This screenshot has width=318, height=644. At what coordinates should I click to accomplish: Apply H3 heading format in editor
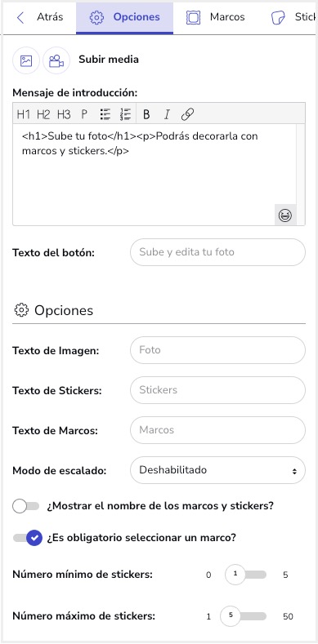coord(64,114)
